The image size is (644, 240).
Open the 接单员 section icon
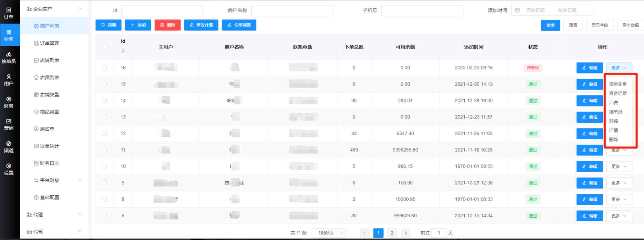click(9, 58)
